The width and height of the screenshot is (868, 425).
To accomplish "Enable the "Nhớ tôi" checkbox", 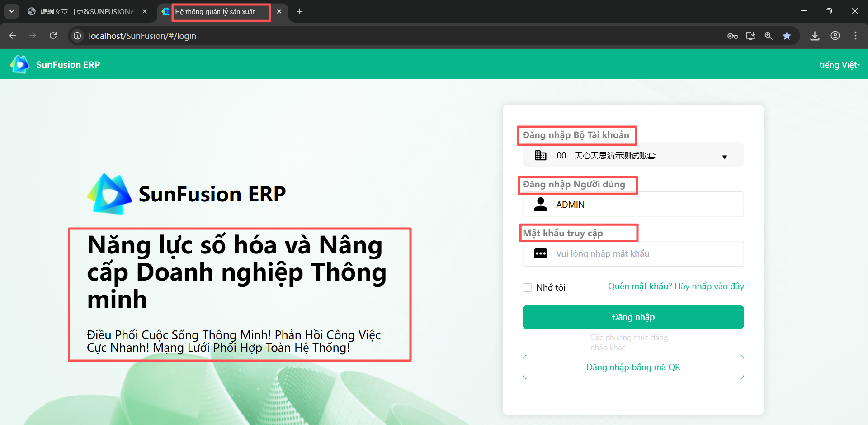I will pos(527,287).
